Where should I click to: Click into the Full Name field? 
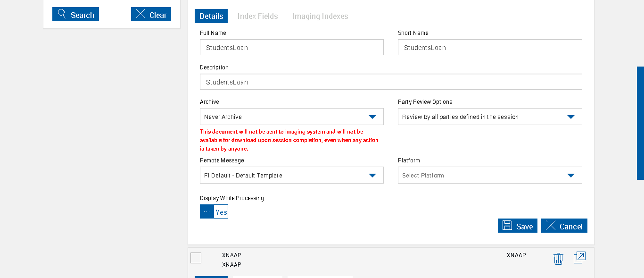coord(291,47)
